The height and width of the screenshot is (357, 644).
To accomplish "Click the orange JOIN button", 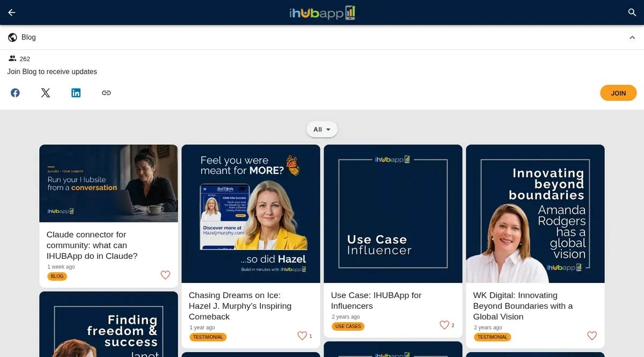I will point(618,93).
